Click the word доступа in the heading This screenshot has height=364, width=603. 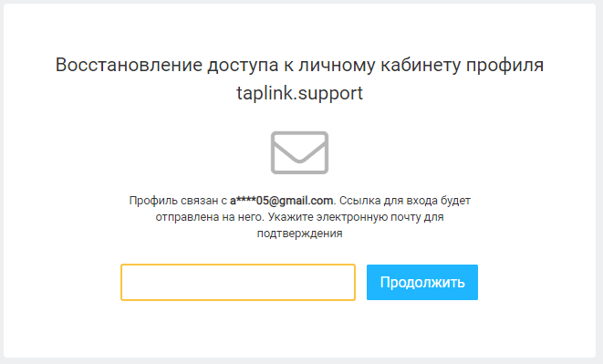(x=243, y=65)
